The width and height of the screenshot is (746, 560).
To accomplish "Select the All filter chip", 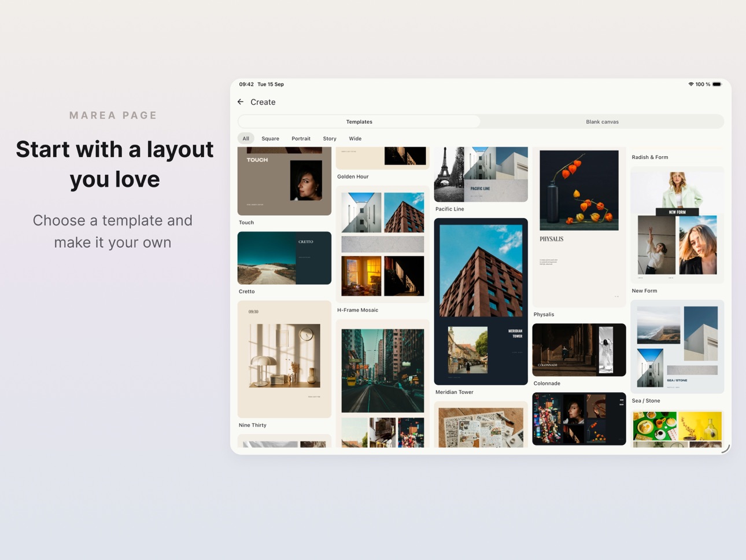I will pyautogui.click(x=246, y=139).
